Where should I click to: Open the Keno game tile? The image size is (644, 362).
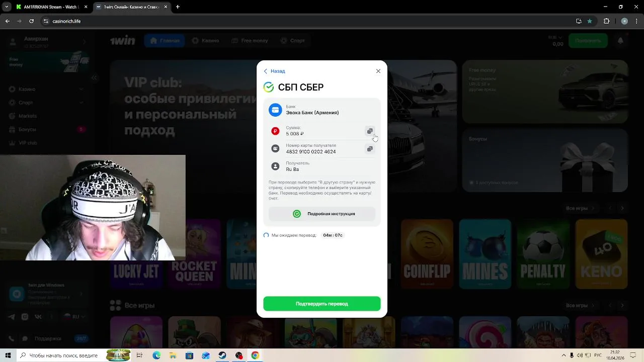click(x=601, y=254)
